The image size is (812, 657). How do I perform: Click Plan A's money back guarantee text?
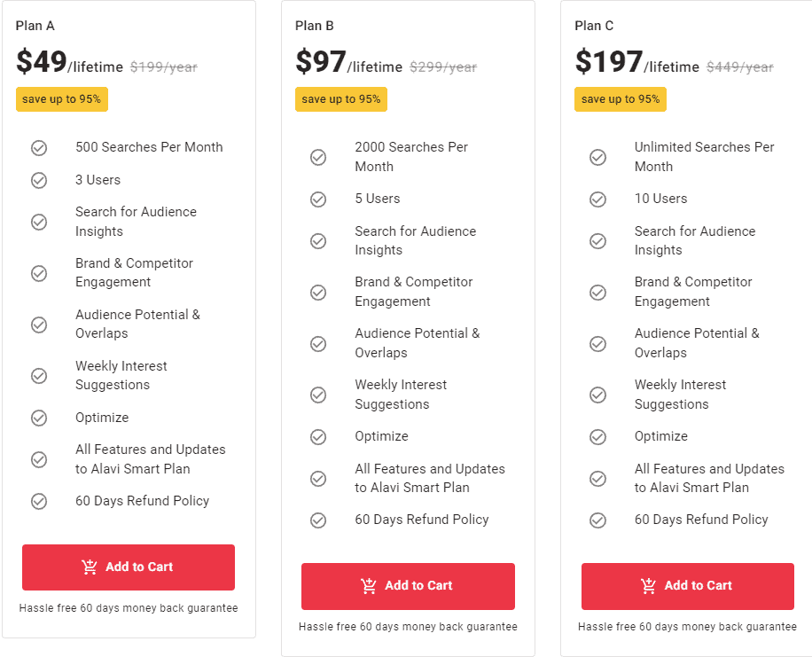129,608
